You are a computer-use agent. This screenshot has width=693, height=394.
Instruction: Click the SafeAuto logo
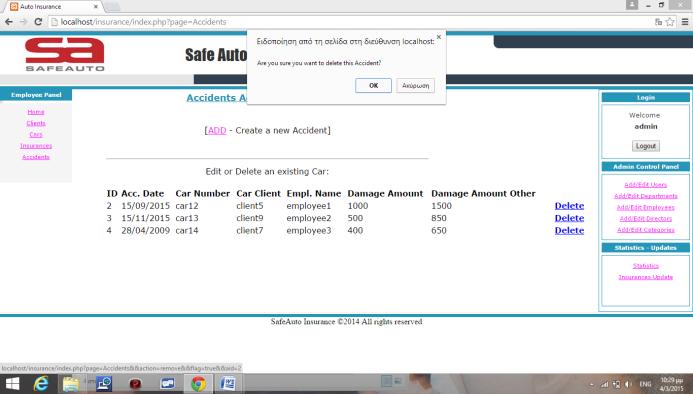(x=65, y=54)
